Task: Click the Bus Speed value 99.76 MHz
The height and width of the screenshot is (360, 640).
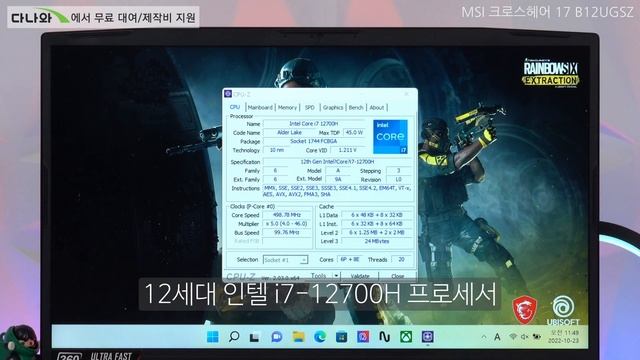Action: 287,232
